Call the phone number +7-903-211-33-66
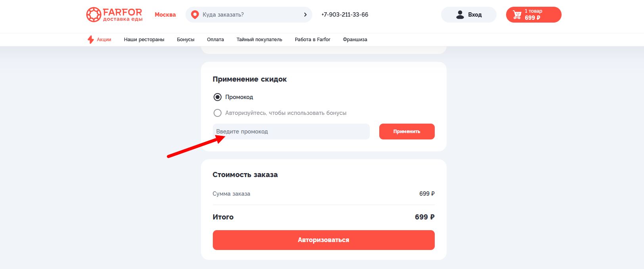The image size is (644, 269). pos(344,14)
